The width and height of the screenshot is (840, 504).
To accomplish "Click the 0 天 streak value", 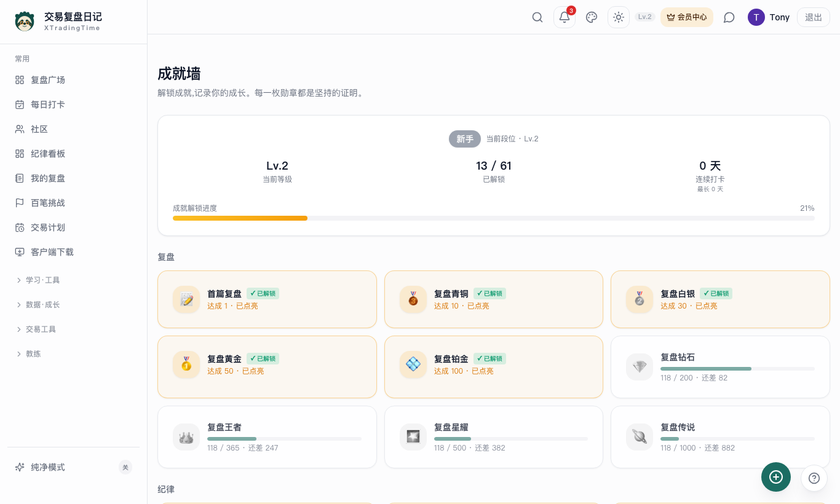I will [710, 166].
